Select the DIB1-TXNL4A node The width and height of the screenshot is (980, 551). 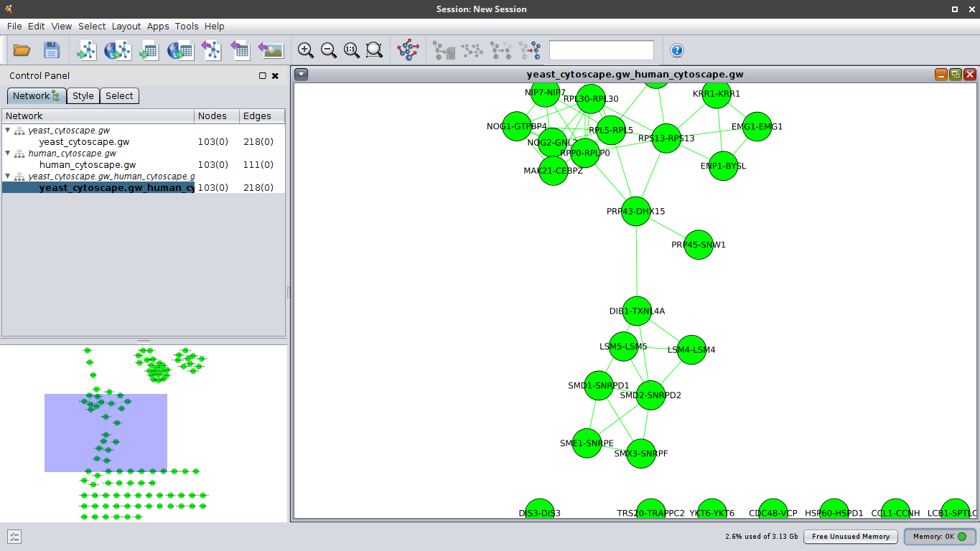point(637,311)
